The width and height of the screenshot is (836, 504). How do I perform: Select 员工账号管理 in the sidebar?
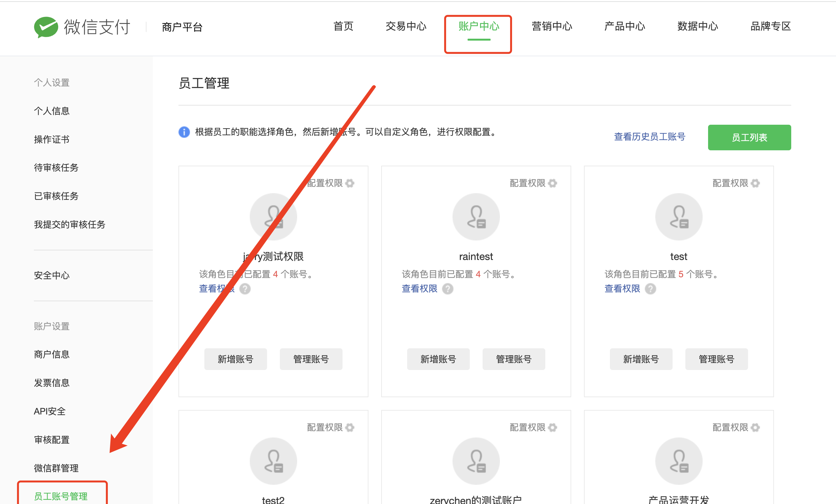[x=61, y=496]
